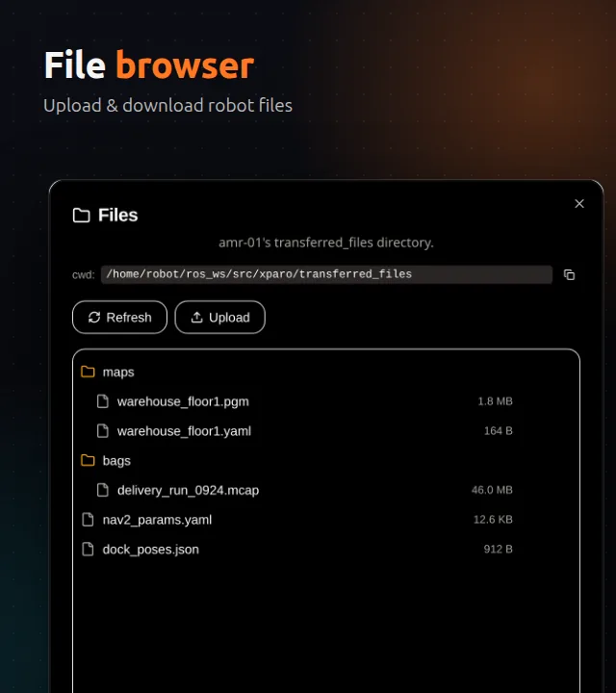616x693 pixels.
Task: Click the 912 B size value
Action: tap(498, 550)
